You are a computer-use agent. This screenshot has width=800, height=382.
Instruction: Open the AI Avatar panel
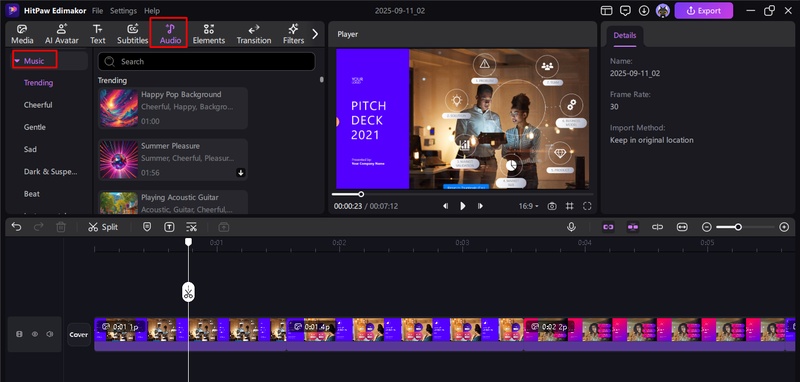tap(62, 34)
